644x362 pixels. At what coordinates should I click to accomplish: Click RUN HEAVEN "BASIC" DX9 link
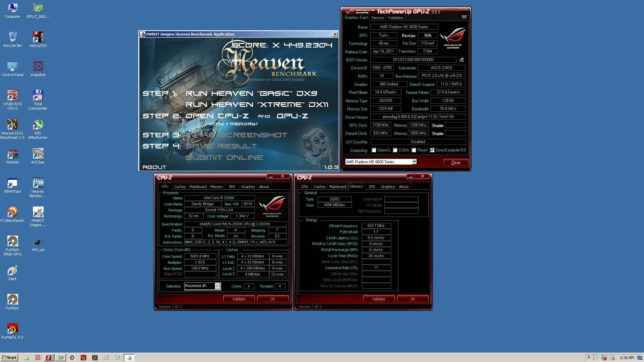tap(251, 93)
